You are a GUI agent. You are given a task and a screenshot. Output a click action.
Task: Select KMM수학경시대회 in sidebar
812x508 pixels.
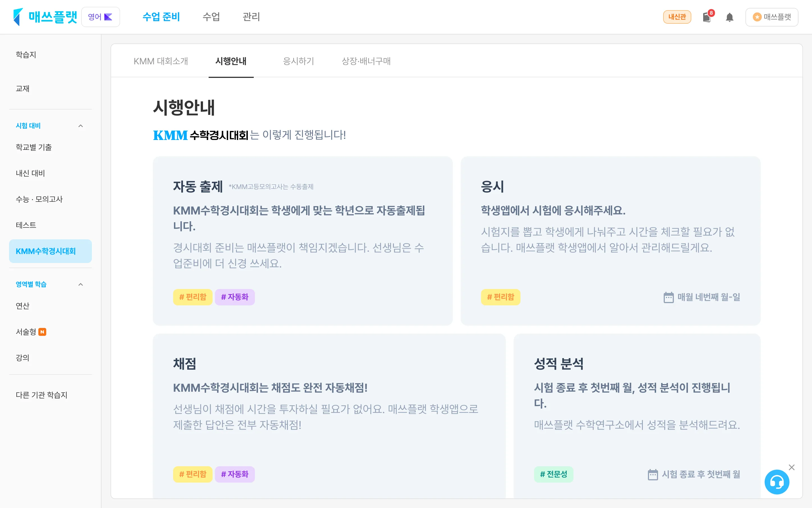(x=50, y=251)
